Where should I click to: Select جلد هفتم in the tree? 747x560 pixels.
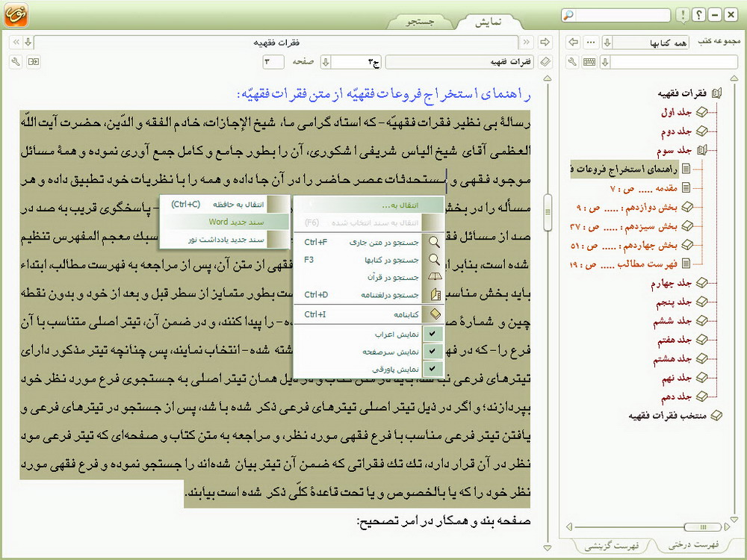tap(674, 340)
